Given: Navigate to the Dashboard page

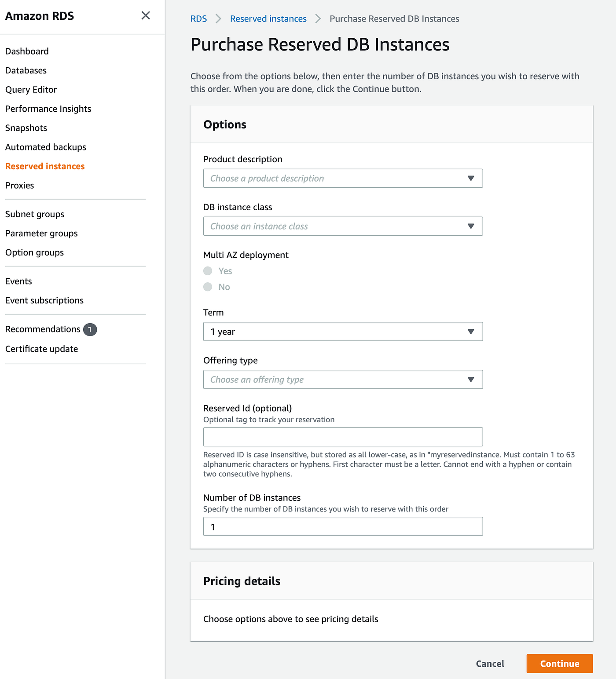Looking at the screenshot, I should 26,51.
